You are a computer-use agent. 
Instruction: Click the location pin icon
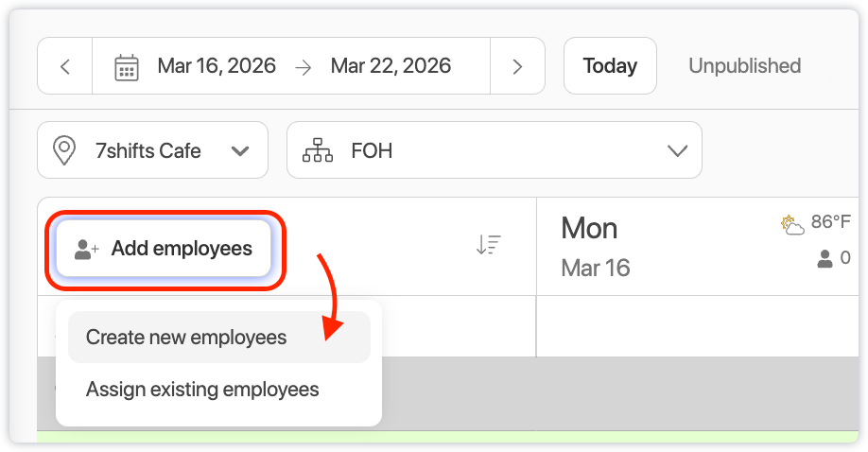coord(64,150)
